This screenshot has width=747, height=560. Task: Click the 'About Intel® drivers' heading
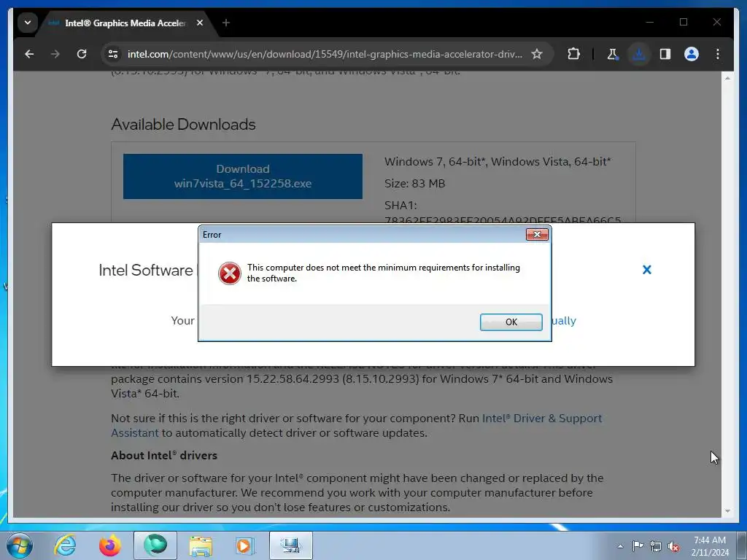tap(164, 455)
